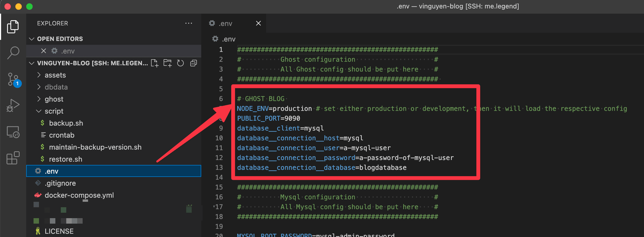Open docker-compose.yml file
Screen dimensions: 644x237
point(79,195)
